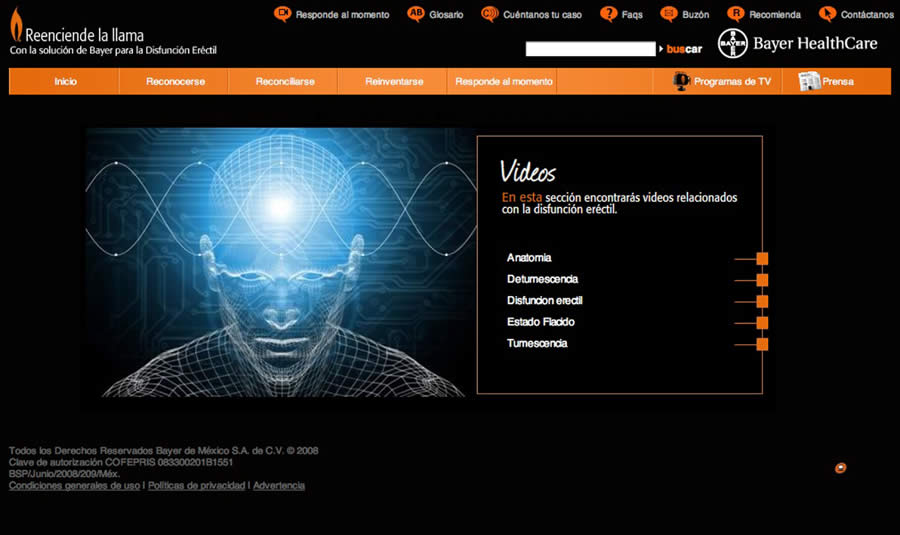Open Políticas de privacidad link
The height and width of the screenshot is (535, 900).
(196, 486)
